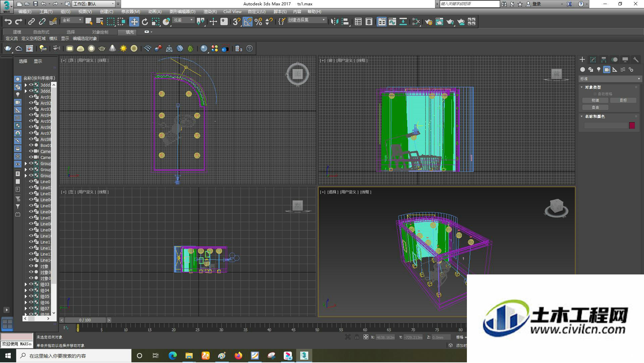Click the Mirror tool icon
The height and width of the screenshot is (363, 644).
tap(334, 22)
